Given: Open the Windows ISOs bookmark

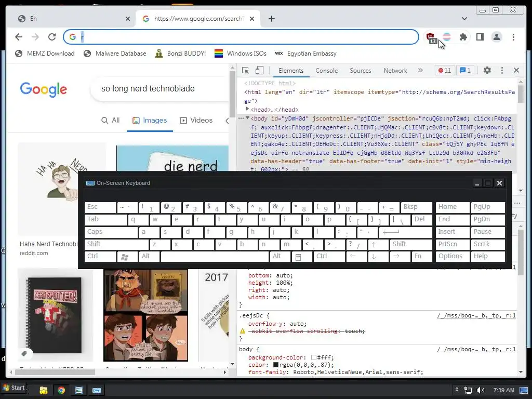Looking at the screenshot, I should point(241,54).
